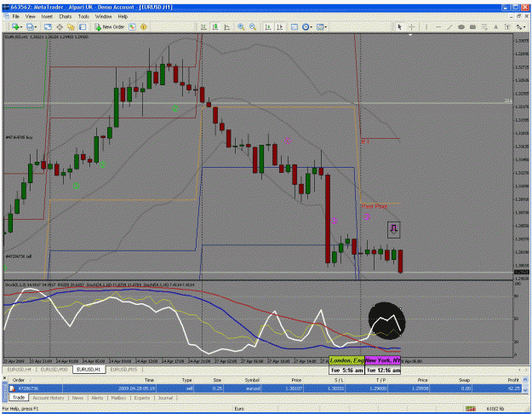532x414 pixels.
Task: Click the sell arrow marker on chart
Action: 393,230
